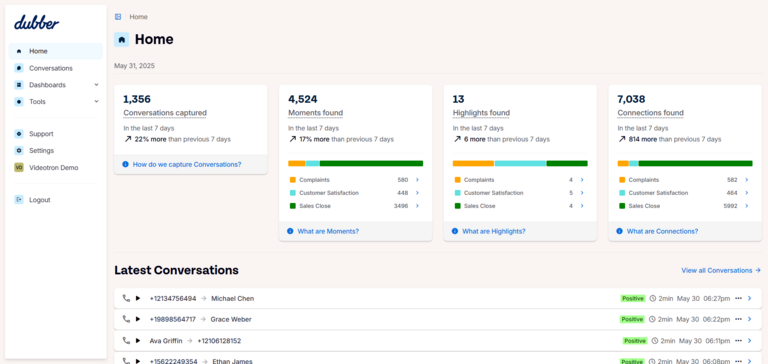Screen dimensions: 768x364
Task: Open Moments Complaints chevron with 580
Action: click(x=417, y=180)
